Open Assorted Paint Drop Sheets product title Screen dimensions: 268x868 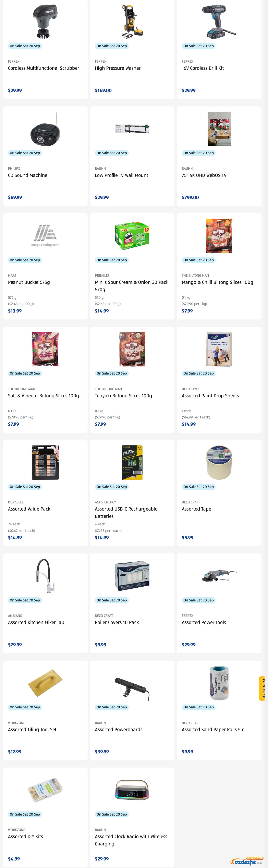(x=210, y=396)
